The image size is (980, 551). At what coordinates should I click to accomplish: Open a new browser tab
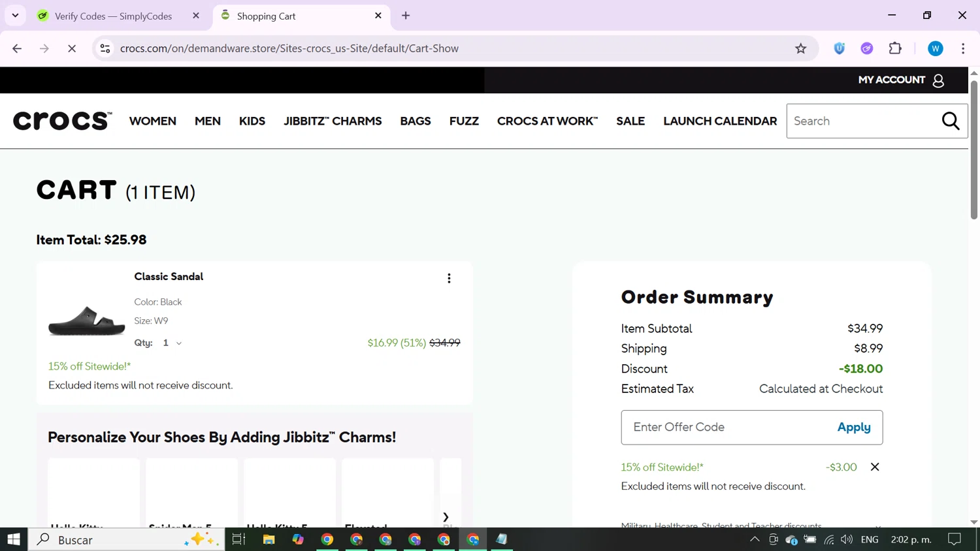[406, 16]
